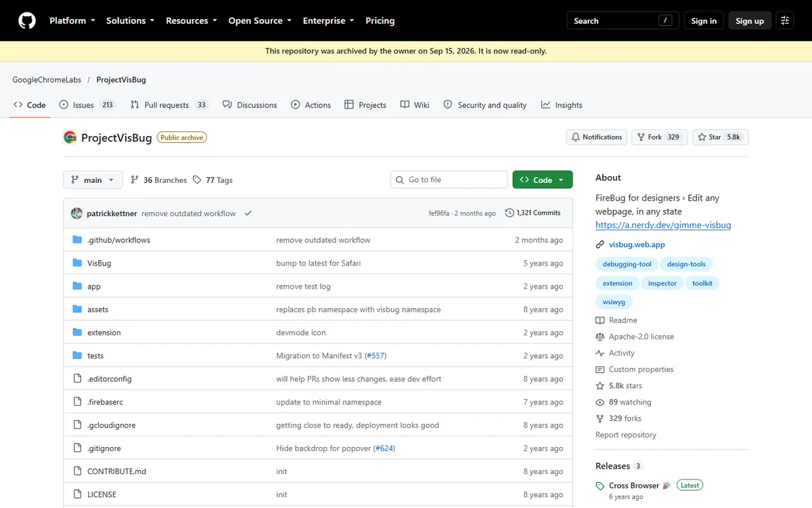The height and width of the screenshot is (508, 812).
Task: Click the Go to file input
Action: [x=449, y=179]
